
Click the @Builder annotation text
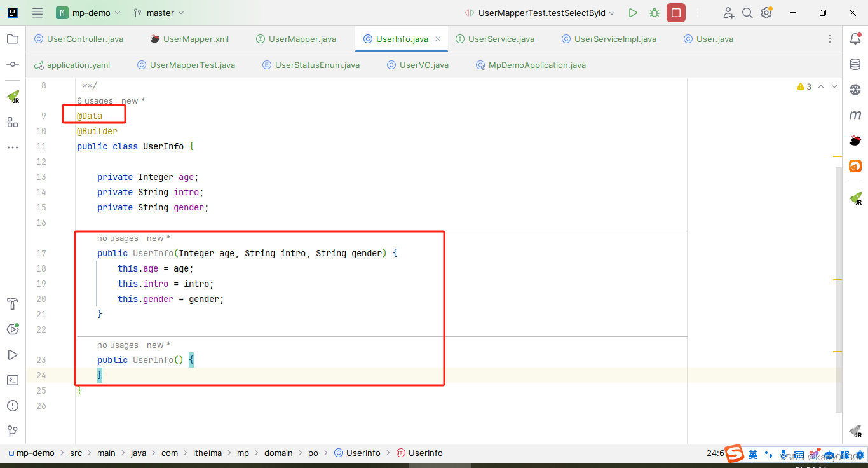click(x=97, y=131)
